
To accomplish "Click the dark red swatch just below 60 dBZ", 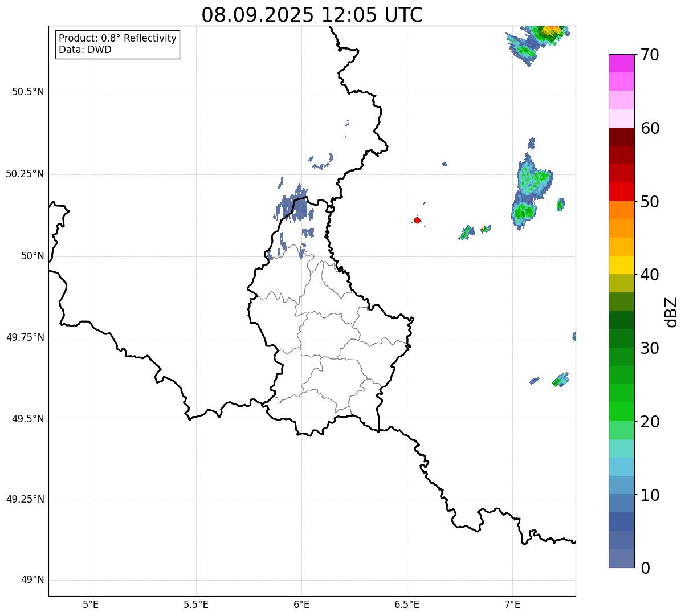I will coord(621,137).
